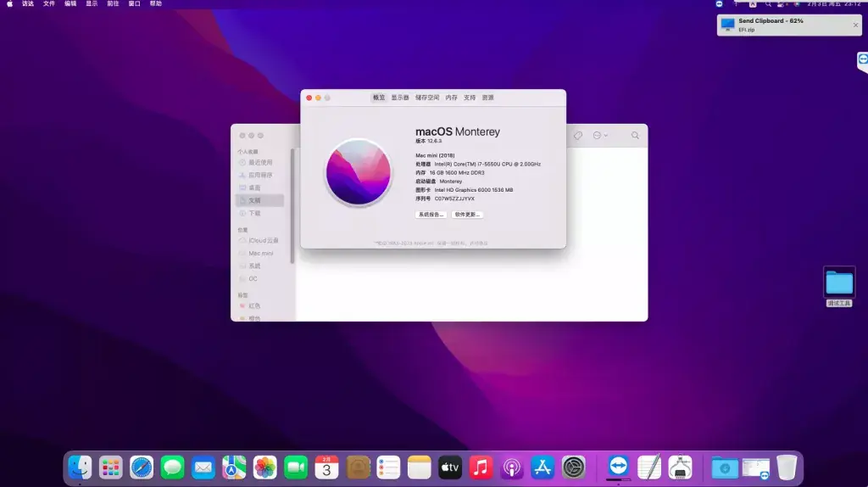868x487 pixels.
Task: Select 应用程序 in Finder sidebar
Action: [260, 175]
